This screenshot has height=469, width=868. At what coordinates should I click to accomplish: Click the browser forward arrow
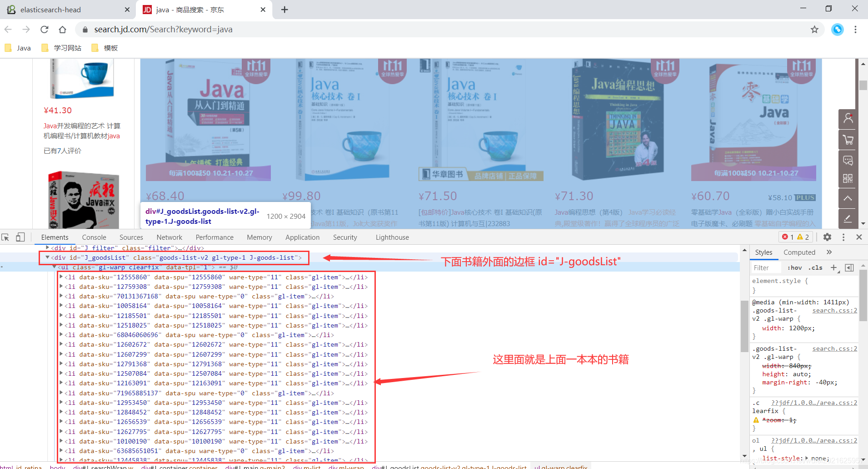(x=26, y=30)
